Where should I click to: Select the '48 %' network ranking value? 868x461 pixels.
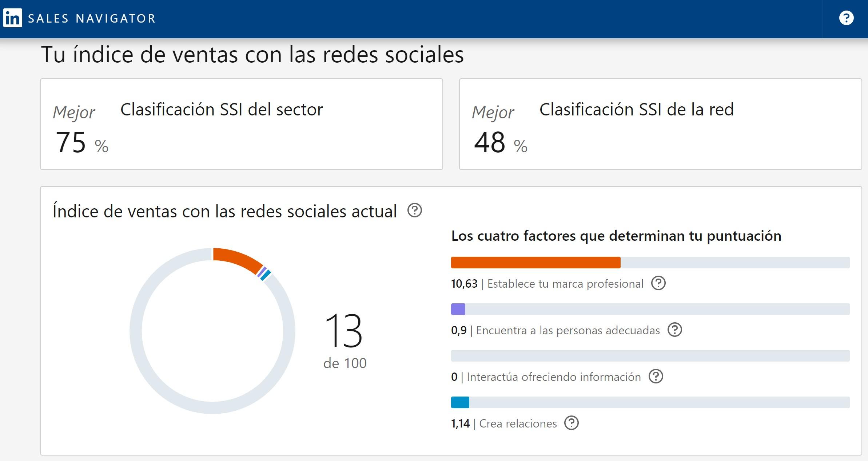coord(501,142)
